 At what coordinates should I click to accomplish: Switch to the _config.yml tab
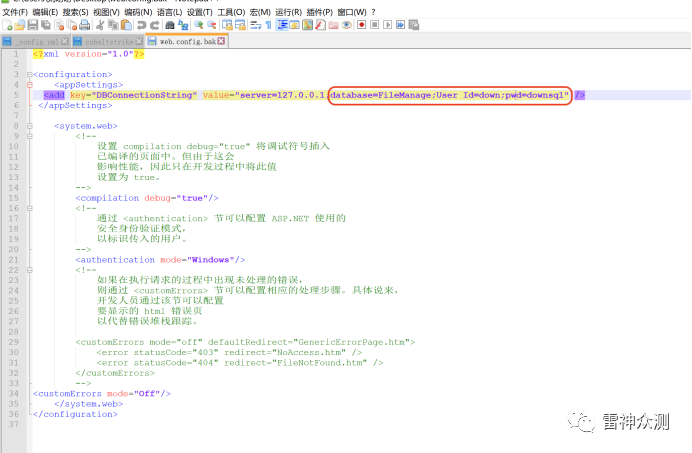pos(35,42)
